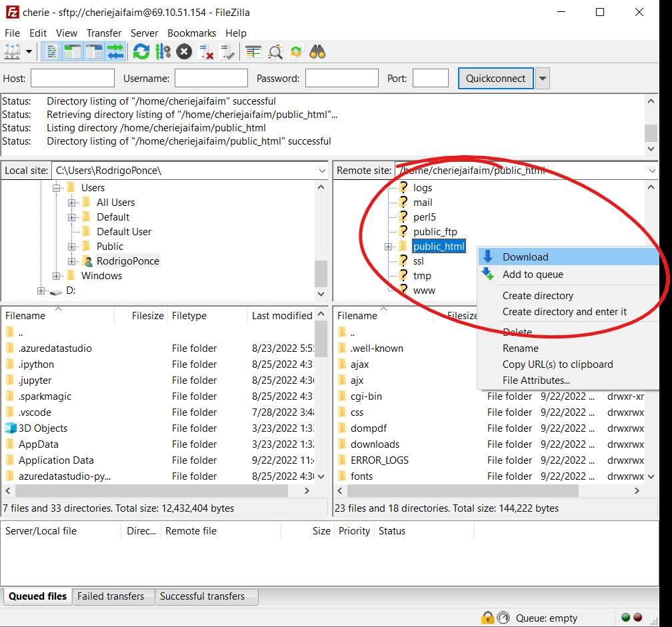Toggle synchronized browsing
Viewport: 672px width, 627px height.
(296, 52)
